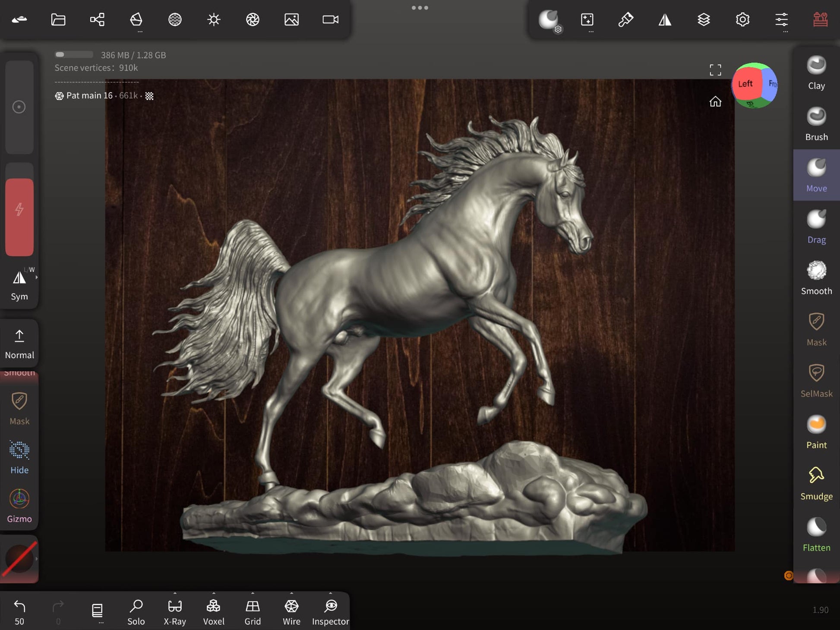Click the Undo button

[x=19, y=611]
